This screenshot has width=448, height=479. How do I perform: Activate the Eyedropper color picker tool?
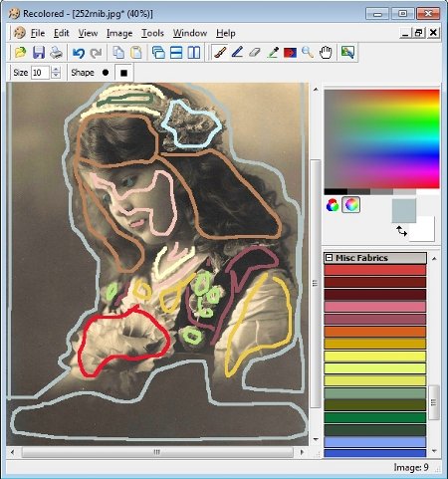pyautogui.click(x=273, y=53)
